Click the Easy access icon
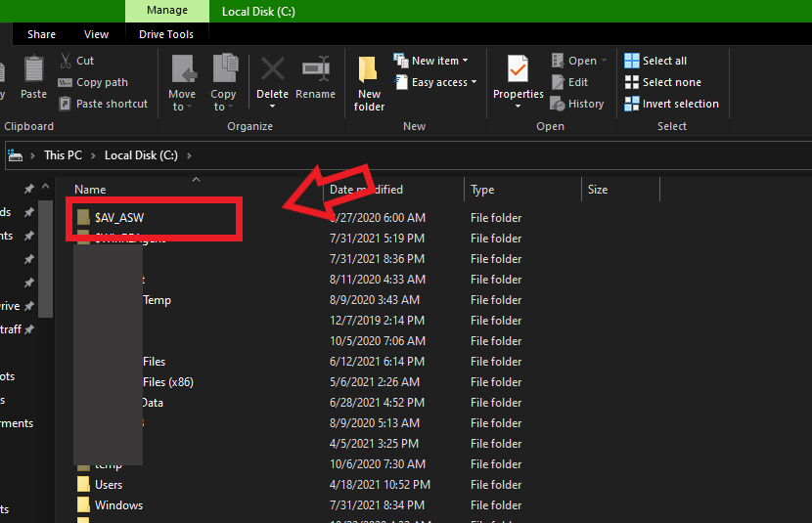The width and height of the screenshot is (812, 523). coord(401,82)
